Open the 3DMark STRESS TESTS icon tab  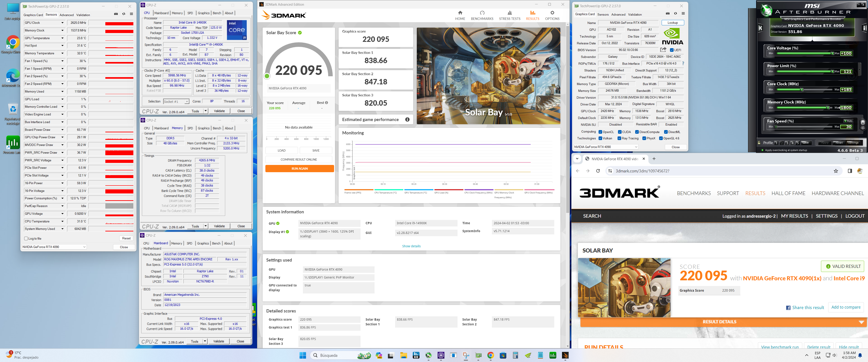(509, 15)
